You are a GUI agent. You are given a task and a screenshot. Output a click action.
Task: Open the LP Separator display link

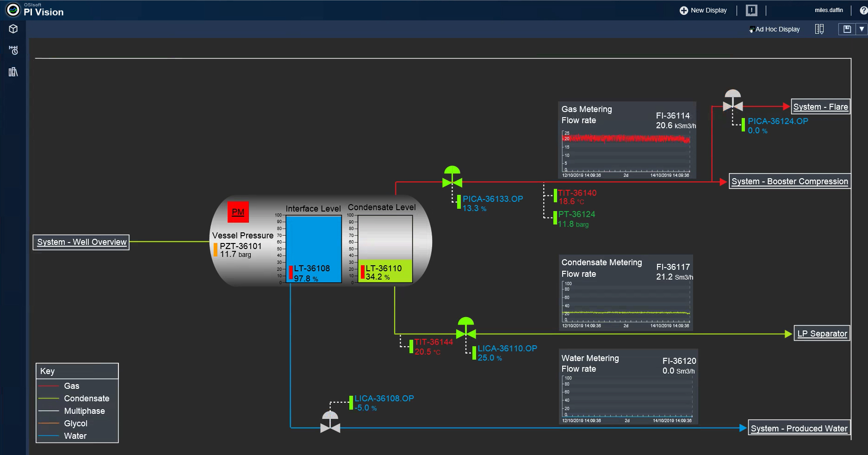tap(822, 333)
